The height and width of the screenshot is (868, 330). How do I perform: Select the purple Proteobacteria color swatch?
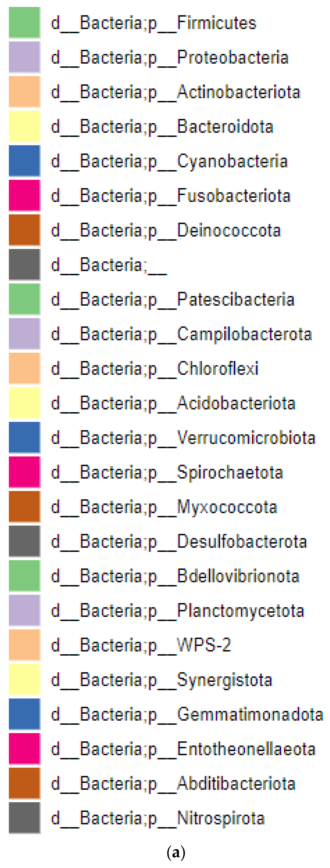pyautogui.click(x=24, y=57)
